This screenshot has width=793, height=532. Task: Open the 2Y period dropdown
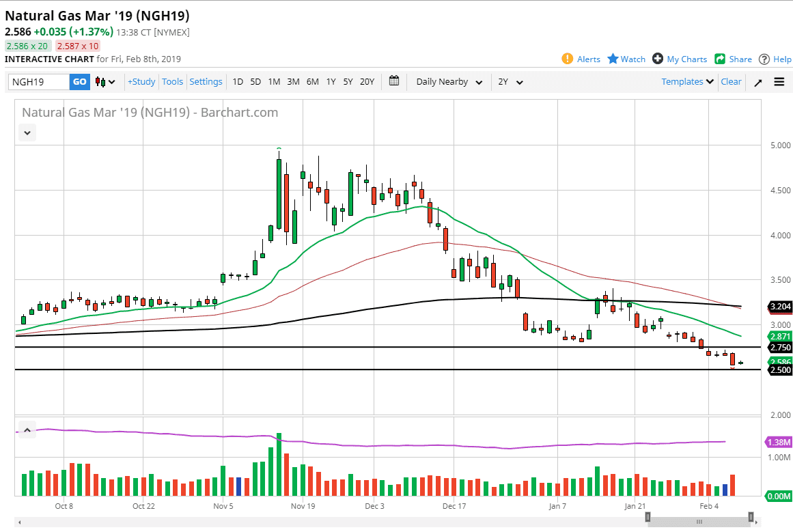coord(510,82)
